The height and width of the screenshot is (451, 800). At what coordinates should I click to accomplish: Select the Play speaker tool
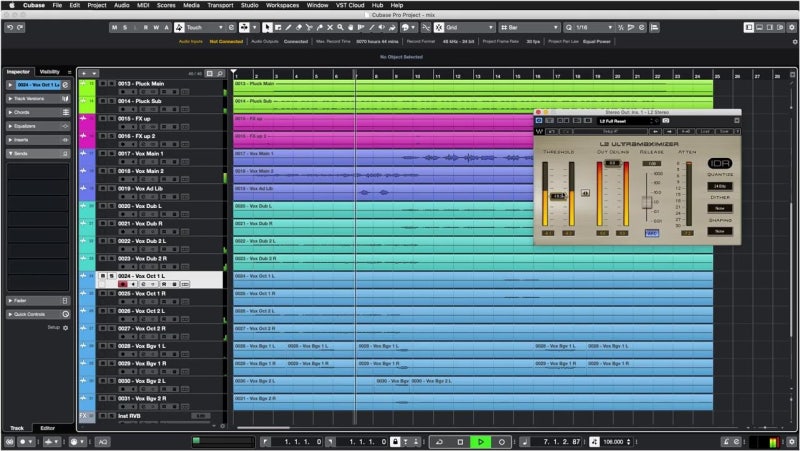tap(382, 28)
